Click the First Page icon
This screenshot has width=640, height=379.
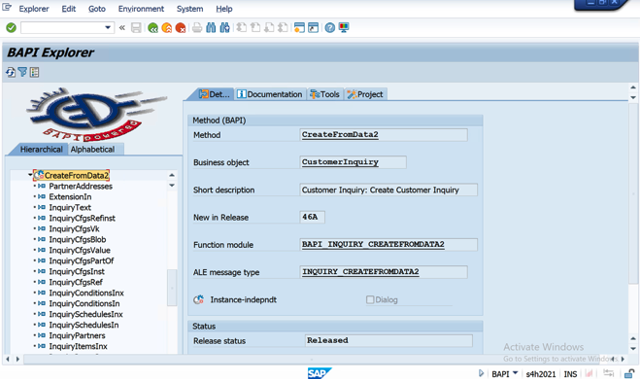[242, 28]
